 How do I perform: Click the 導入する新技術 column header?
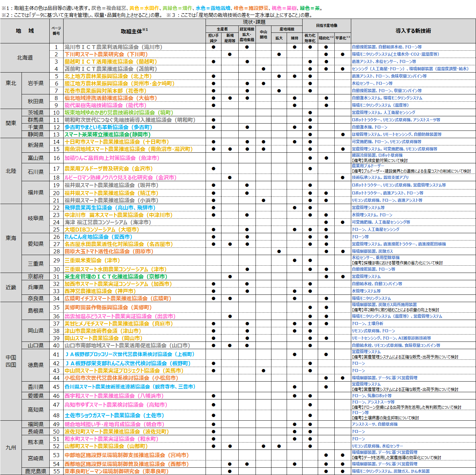[x=413, y=31]
